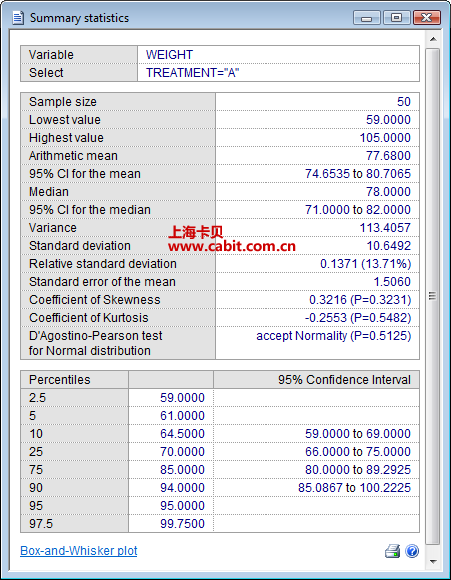This screenshot has height=580, width=451.
Task: Open help via question mark icon
Action: (x=412, y=551)
